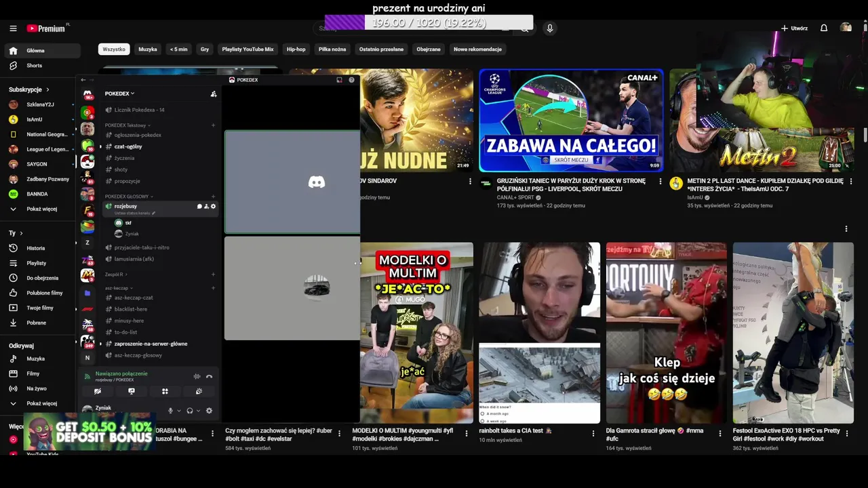
Task: Open the rozjebusy voice channel chat icon
Action: (x=199, y=206)
